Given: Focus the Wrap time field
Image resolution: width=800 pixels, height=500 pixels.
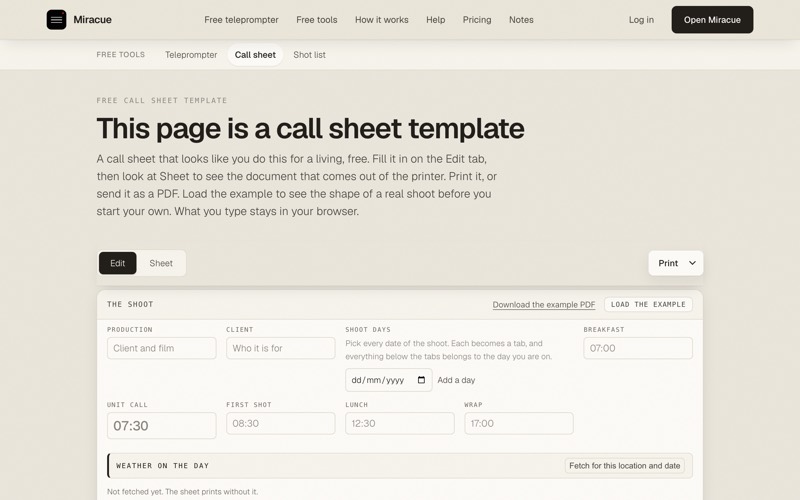Looking at the screenshot, I should point(519,423).
